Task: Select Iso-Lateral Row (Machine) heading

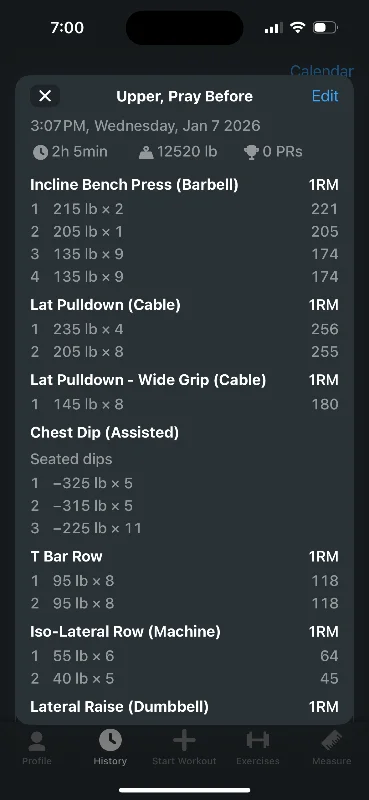Action: [x=126, y=632]
